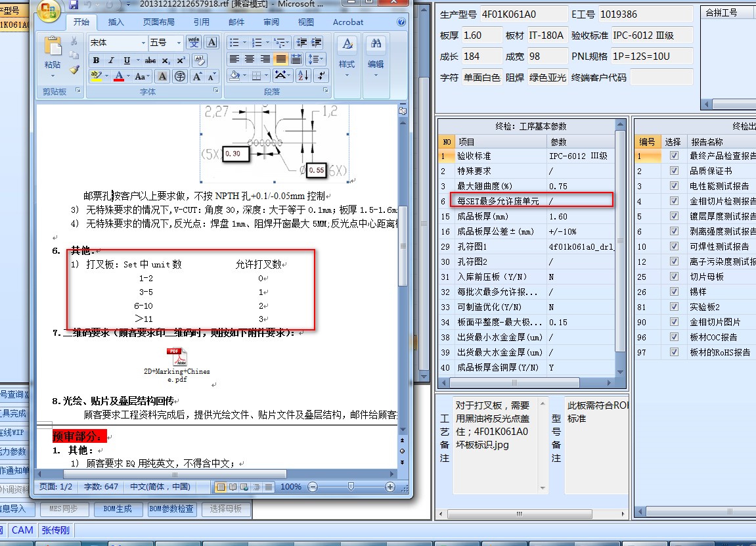Apply underline with the U button
The height and width of the screenshot is (546, 756).
tap(127, 60)
